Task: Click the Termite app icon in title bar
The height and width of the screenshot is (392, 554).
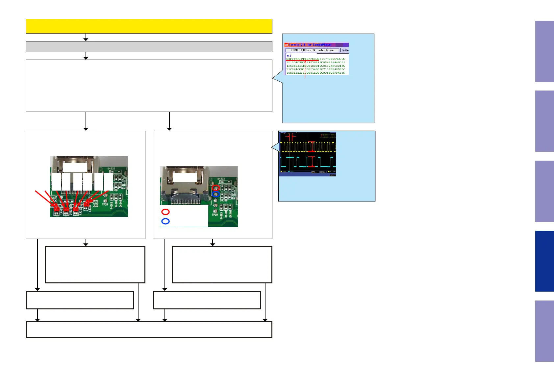Action: point(287,45)
